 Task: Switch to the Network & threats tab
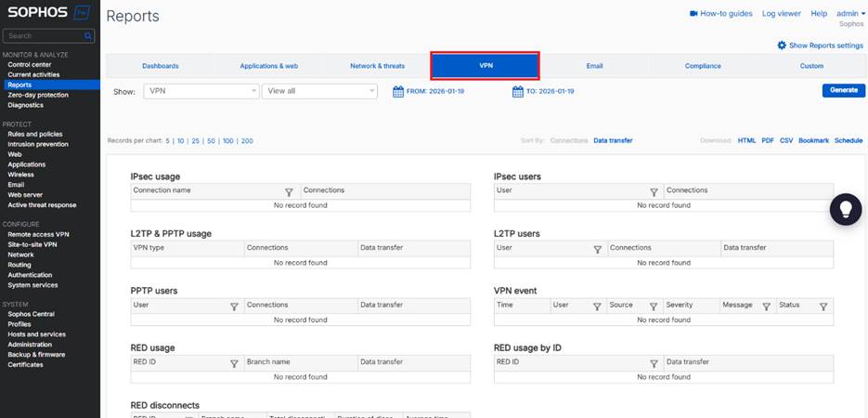(377, 66)
